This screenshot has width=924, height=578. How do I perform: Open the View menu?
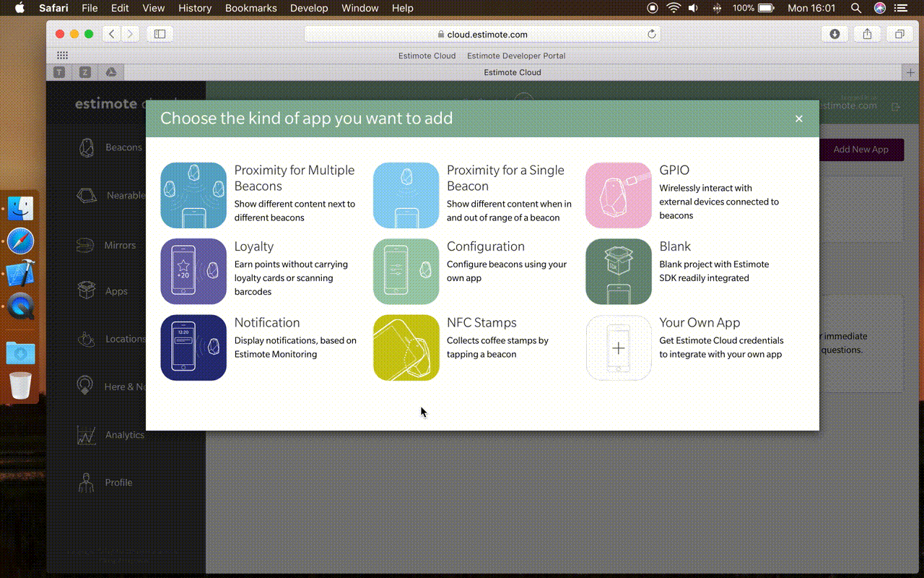153,8
